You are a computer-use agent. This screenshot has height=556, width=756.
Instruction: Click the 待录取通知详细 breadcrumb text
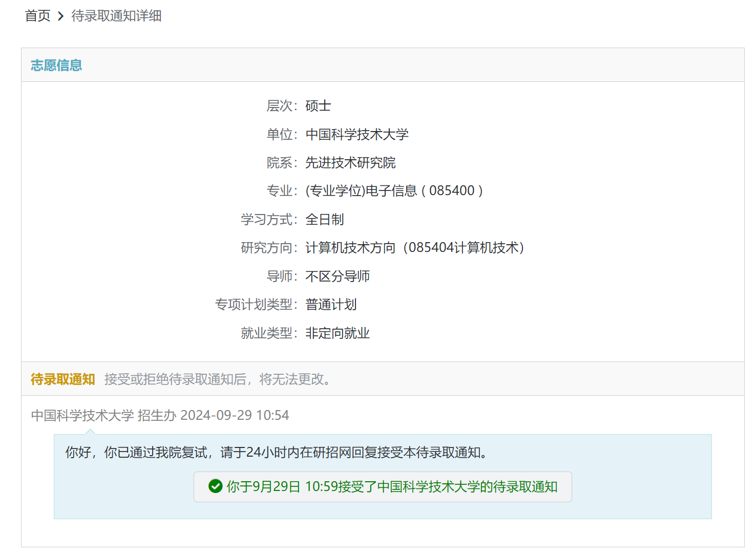116,16
